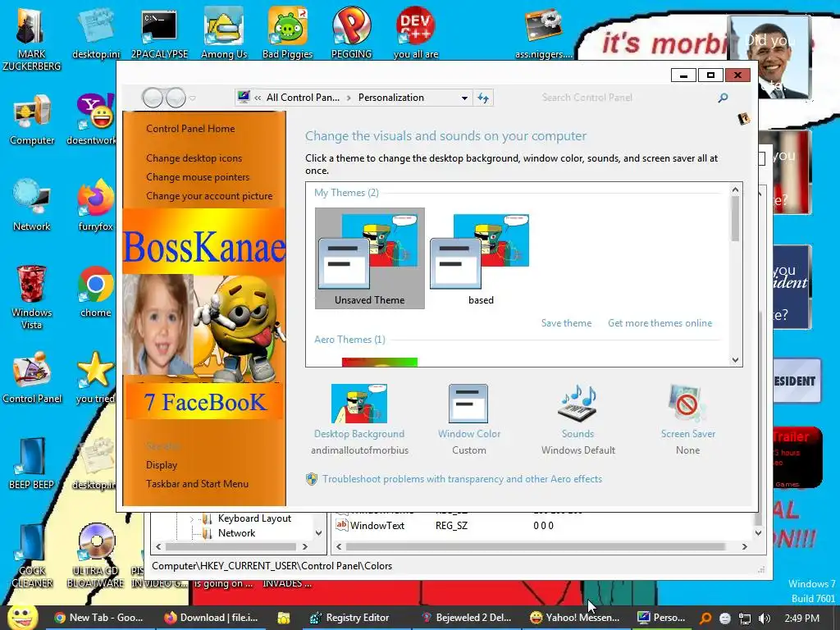Select the based theme thumbnail

pos(481,258)
